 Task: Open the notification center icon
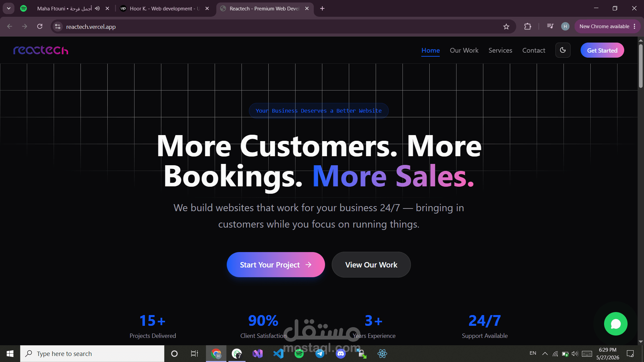(x=630, y=354)
